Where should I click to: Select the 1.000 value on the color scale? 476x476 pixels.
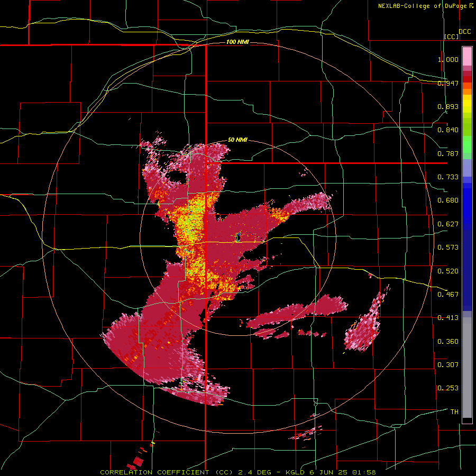coord(448,59)
